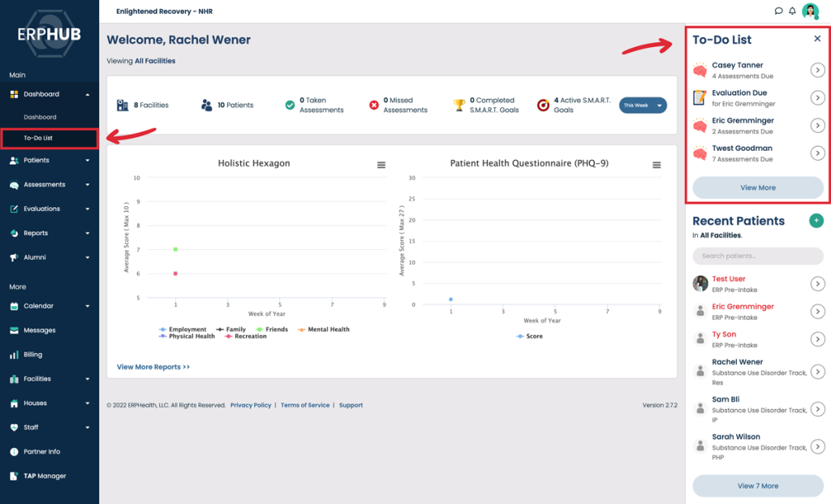The image size is (831, 504).
Task: Open Rachel Wener patient arrow
Action: [x=817, y=372]
